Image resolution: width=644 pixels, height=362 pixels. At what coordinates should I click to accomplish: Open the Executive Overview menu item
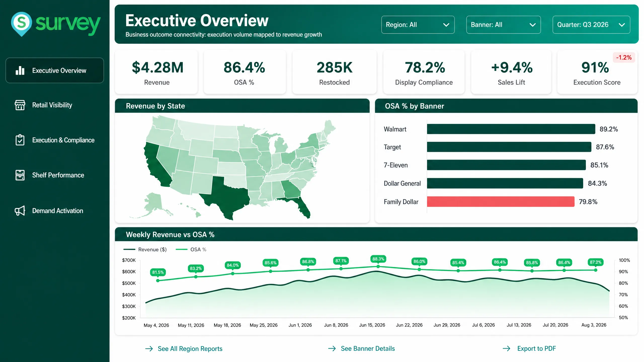point(55,70)
